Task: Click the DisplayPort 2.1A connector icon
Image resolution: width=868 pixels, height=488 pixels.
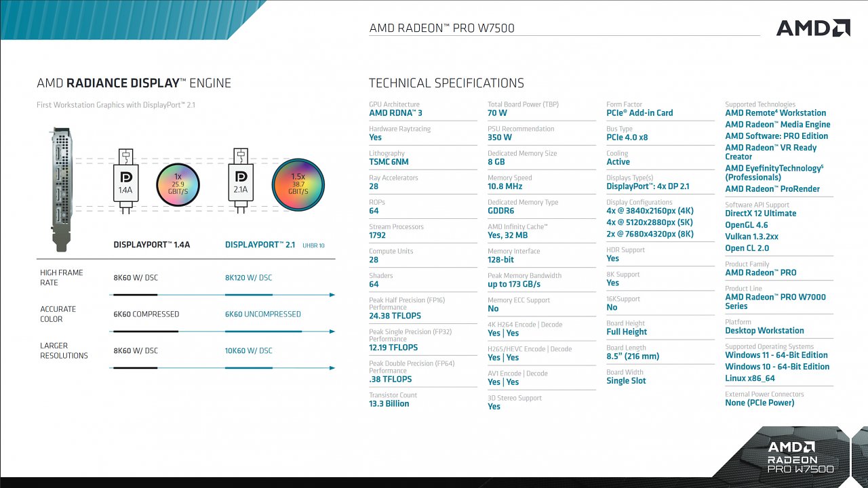Action: [241, 181]
